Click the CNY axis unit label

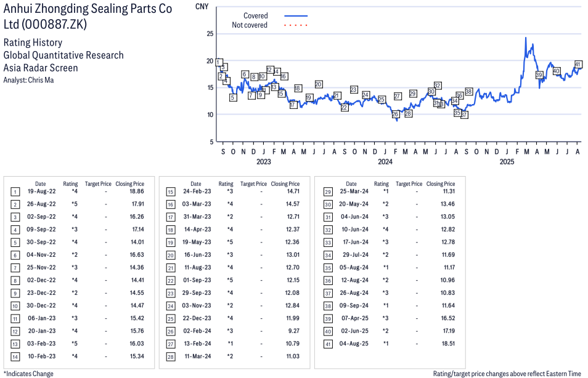(202, 6)
